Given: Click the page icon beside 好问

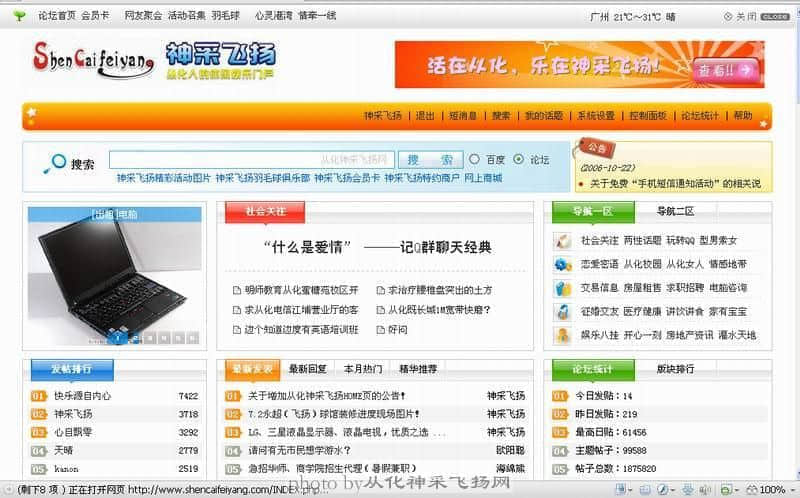Looking at the screenshot, I should point(380,330).
